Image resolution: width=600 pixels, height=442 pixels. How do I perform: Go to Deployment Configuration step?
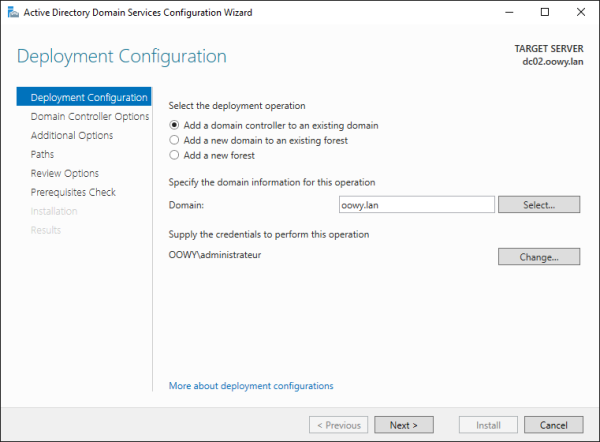(89, 98)
